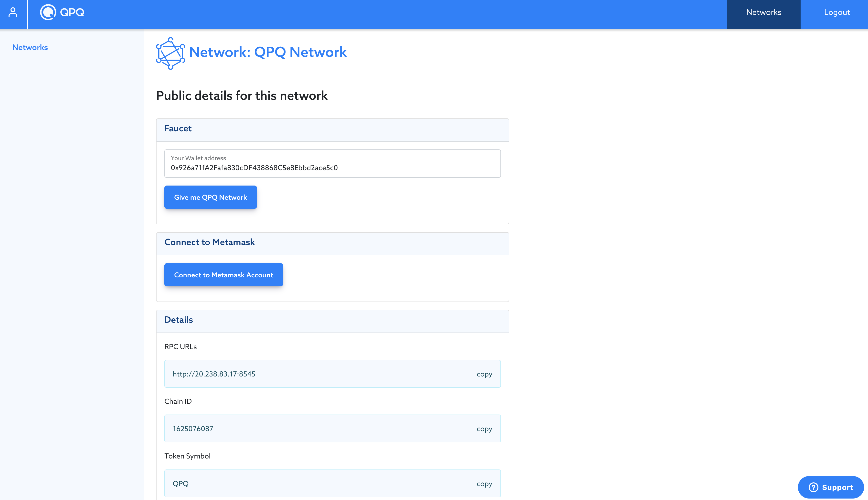Open the Networks tab in top bar
868x500 pixels.
coord(763,14)
